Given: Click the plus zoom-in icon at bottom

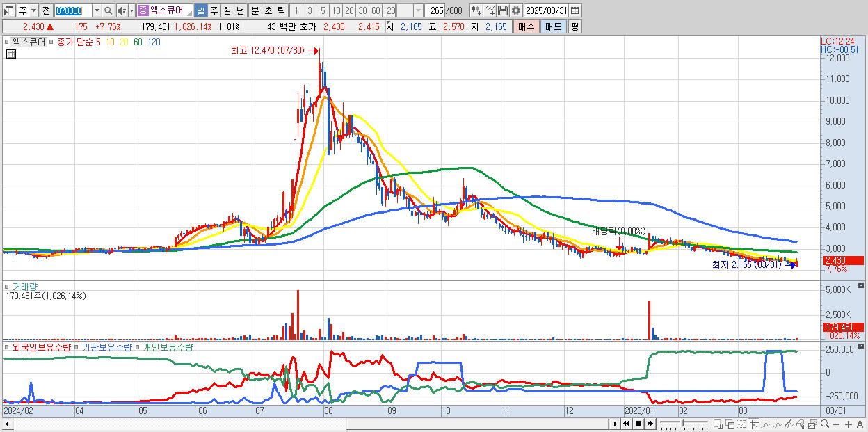Looking at the screenshot, I should pyautogui.click(x=849, y=424).
